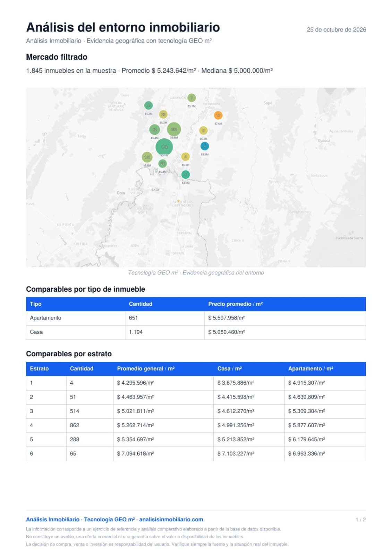Click the map caption 'Tecnología GEO m² · Evidencia geográfica'
392x555 pixels.
[196, 273]
